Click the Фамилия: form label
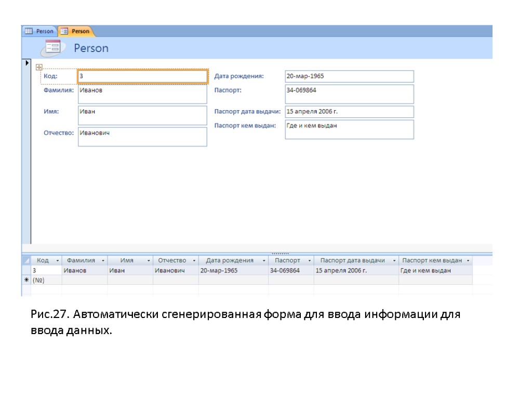532x399 pixels. click(x=58, y=90)
